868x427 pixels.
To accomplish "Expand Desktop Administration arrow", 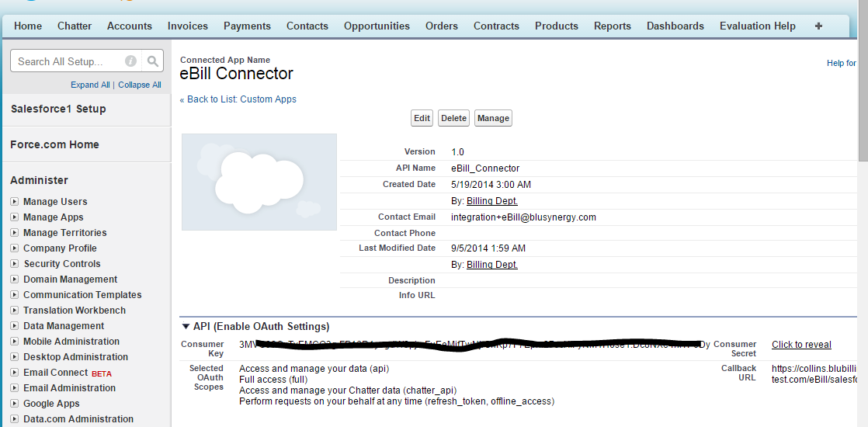I will [x=15, y=356].
